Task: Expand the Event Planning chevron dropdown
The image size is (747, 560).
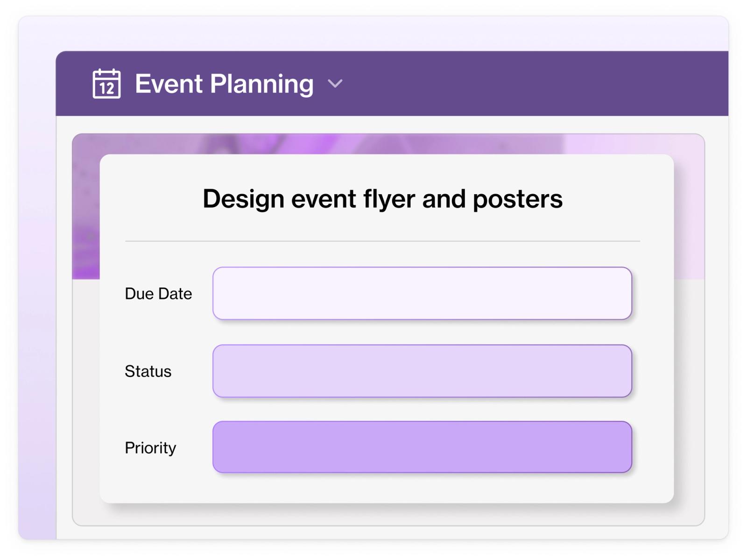Action: tap(335, 84)
